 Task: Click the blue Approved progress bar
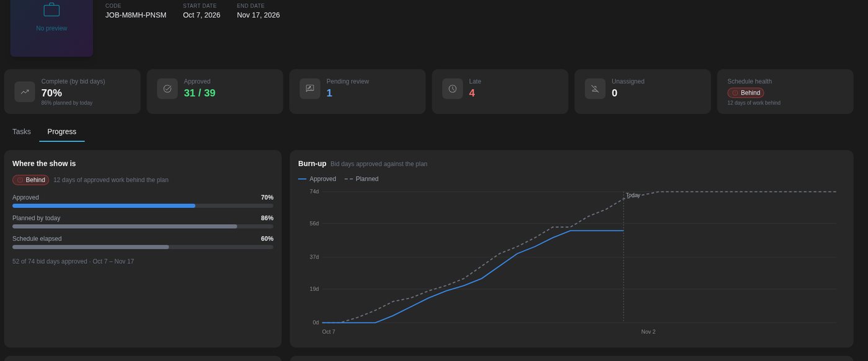[104, 206]
